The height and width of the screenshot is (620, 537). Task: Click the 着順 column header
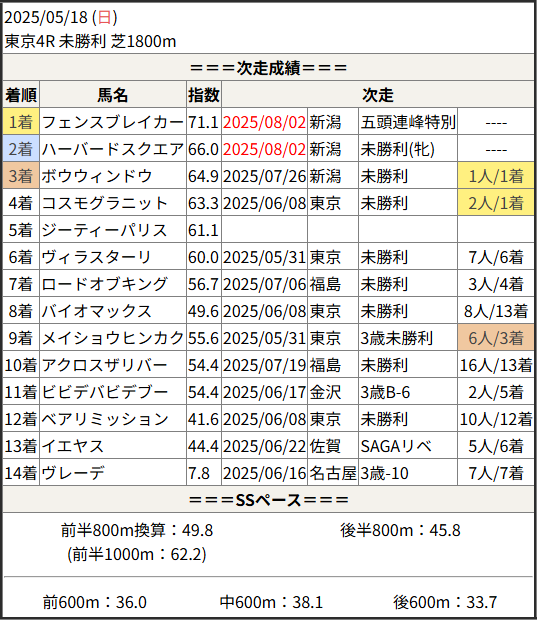[21, 95]
